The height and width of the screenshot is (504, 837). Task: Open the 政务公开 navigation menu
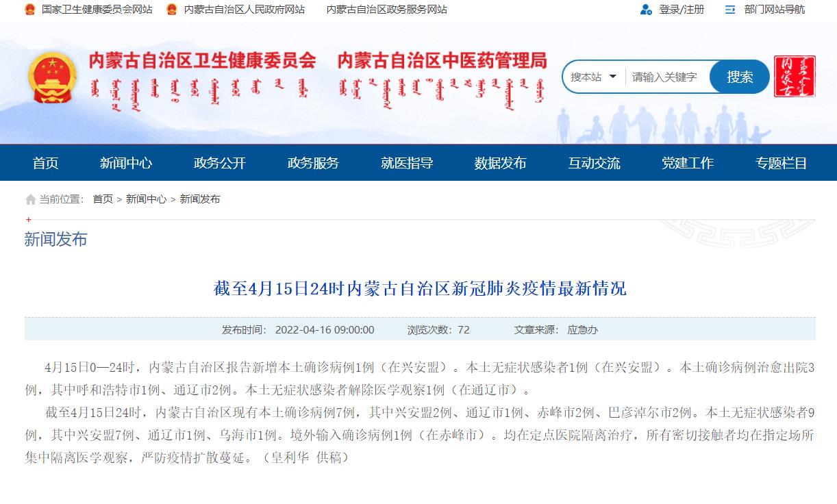[x=219, y=163]
